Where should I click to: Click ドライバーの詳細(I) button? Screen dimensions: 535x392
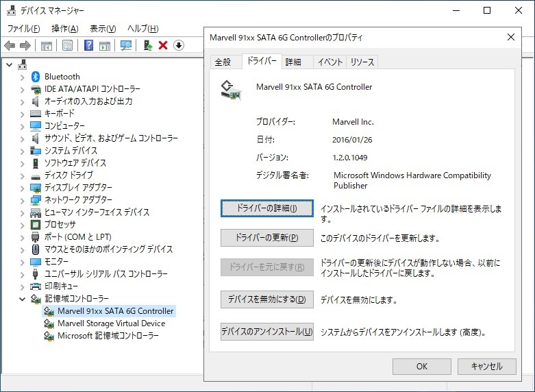coord(267,208)
